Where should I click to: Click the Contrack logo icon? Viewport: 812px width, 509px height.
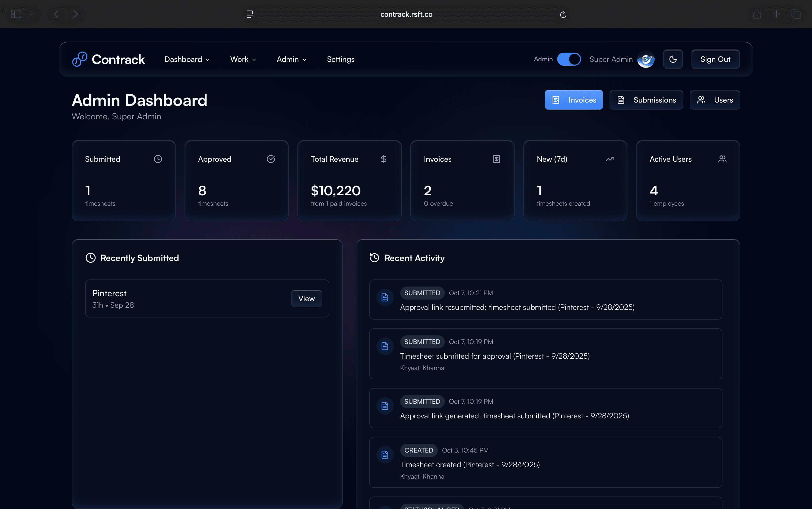tap(80, 59)
